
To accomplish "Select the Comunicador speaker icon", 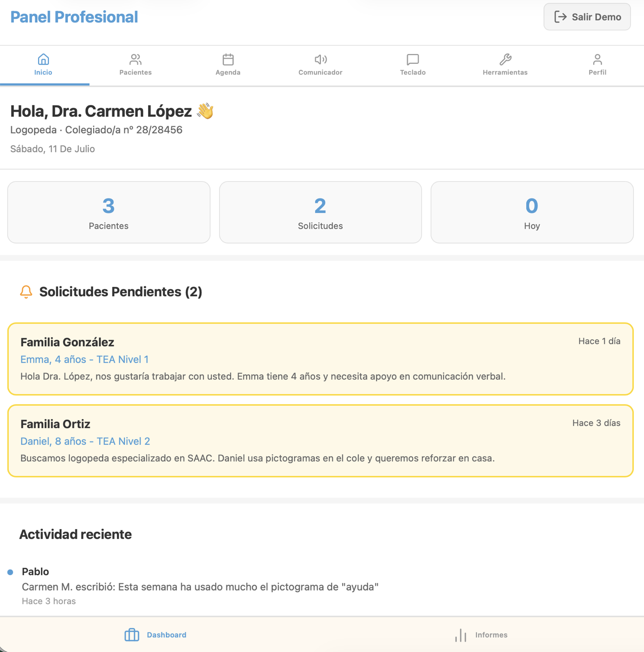I will tap(320, 60).
